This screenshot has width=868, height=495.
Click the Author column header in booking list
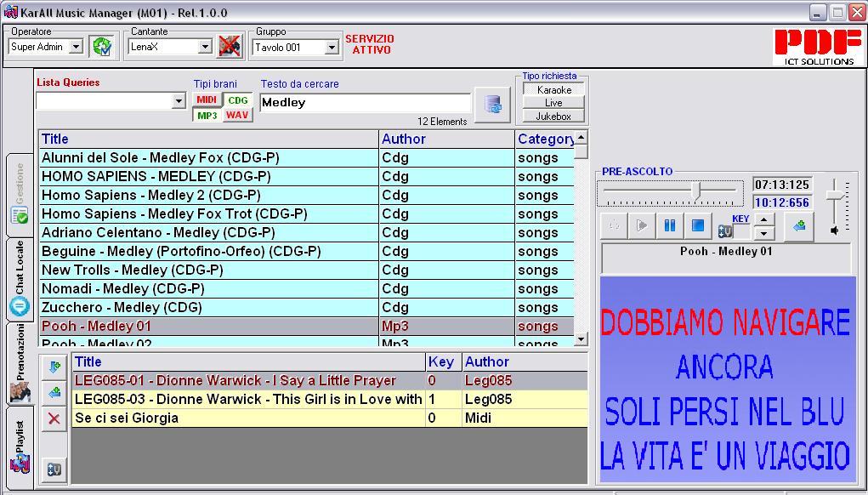525,362
